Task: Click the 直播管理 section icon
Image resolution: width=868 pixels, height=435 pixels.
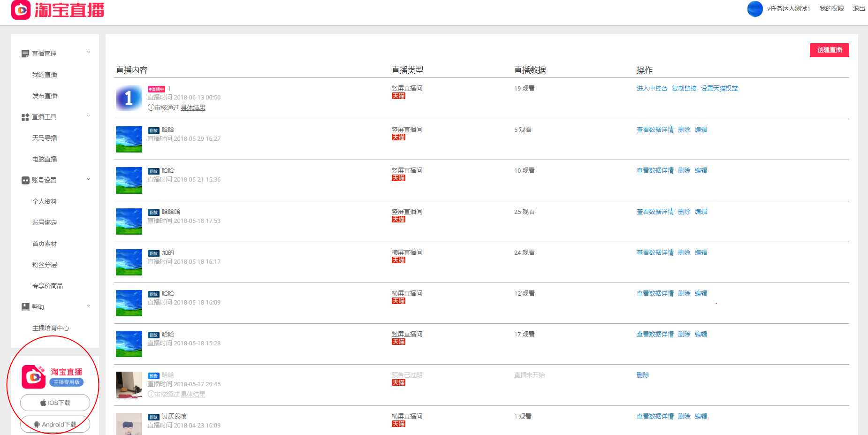Action: [x=25, y=53]
